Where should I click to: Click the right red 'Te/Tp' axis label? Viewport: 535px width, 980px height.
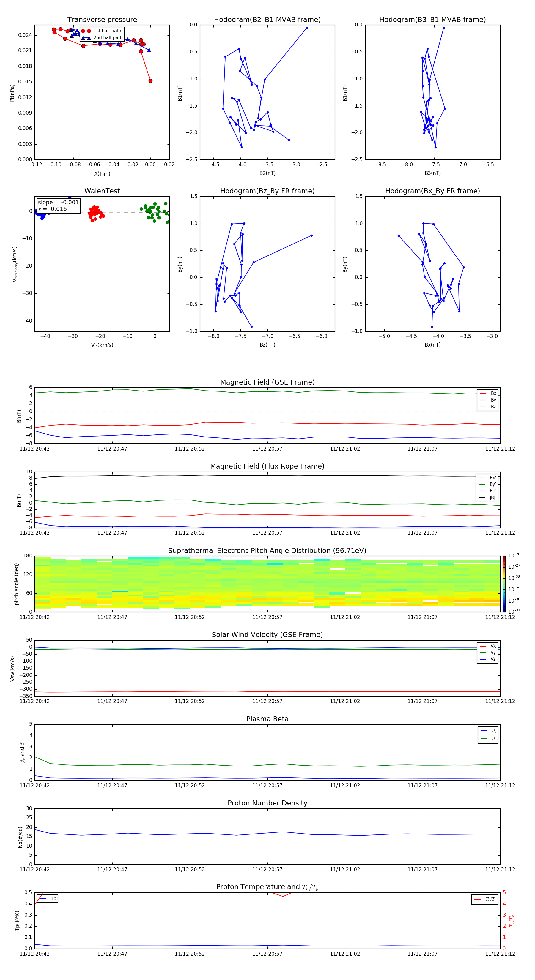pos(512,921)
